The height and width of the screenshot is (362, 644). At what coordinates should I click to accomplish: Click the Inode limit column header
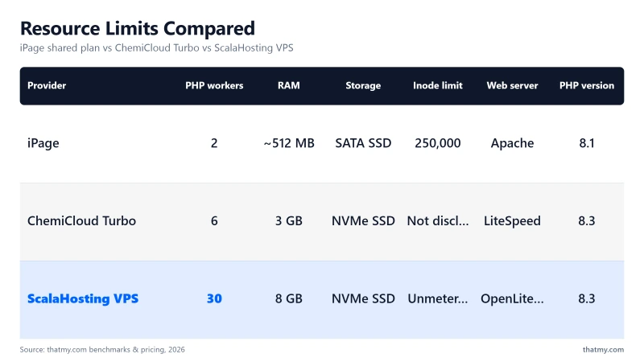pyautogui.click(x=438, y=85)
